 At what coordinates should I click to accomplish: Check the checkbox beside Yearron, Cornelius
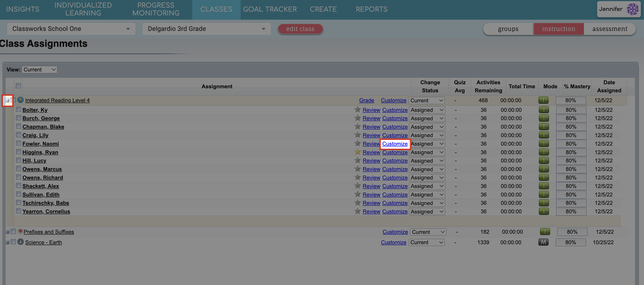tap(19, 211)
